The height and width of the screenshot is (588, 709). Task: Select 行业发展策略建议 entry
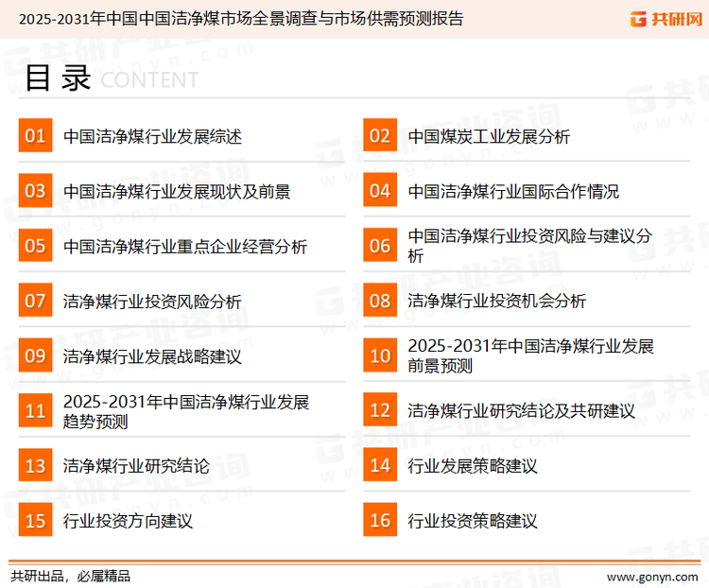click(x=473, y=466)
